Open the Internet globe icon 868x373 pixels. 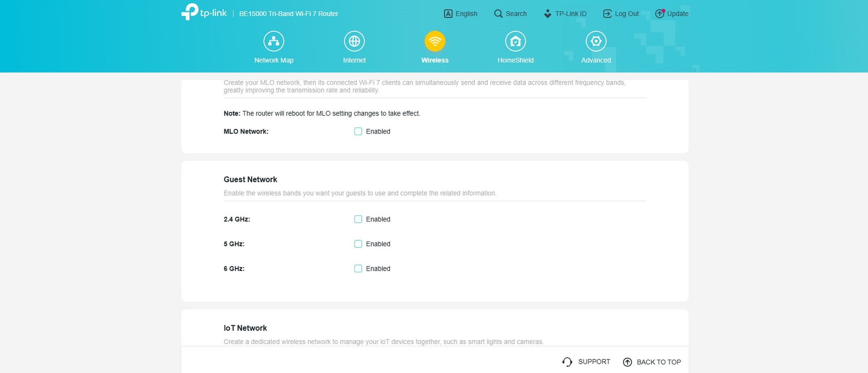354,41
